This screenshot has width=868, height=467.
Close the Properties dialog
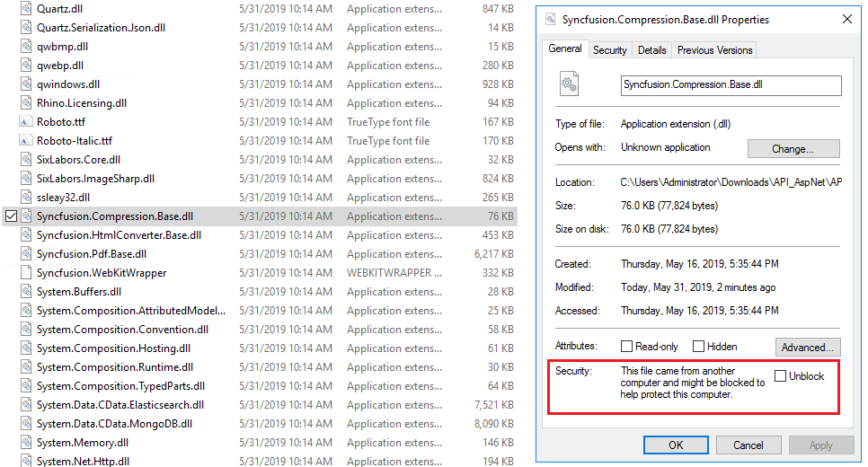847,20
